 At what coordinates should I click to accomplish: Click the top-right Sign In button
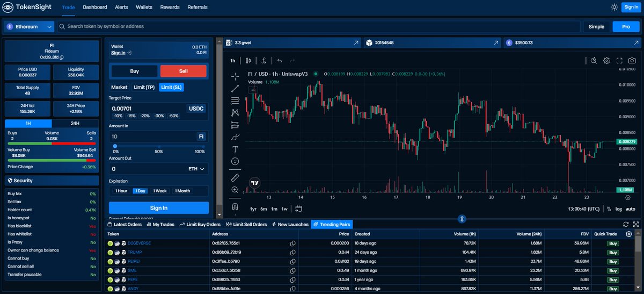tap(630, 7)
